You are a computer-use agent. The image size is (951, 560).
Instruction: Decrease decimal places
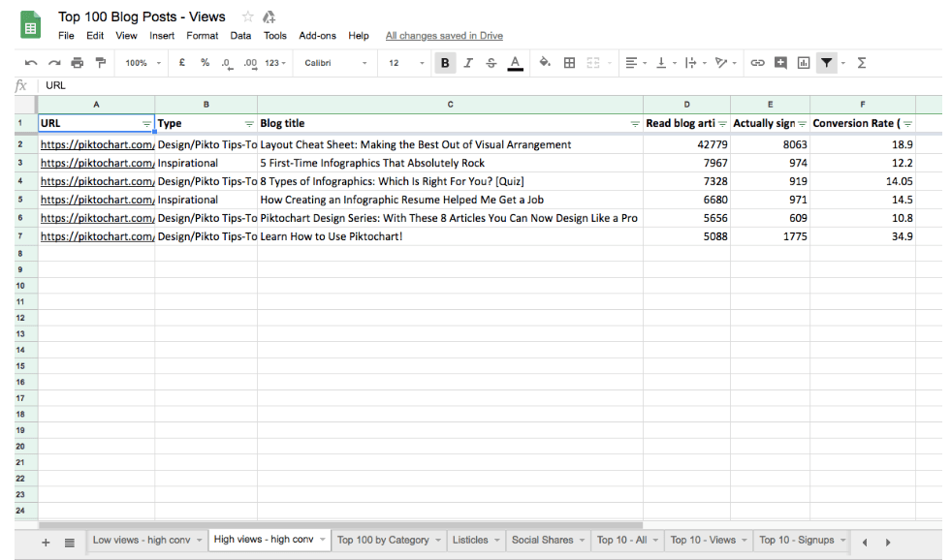[x=227, y=63]
